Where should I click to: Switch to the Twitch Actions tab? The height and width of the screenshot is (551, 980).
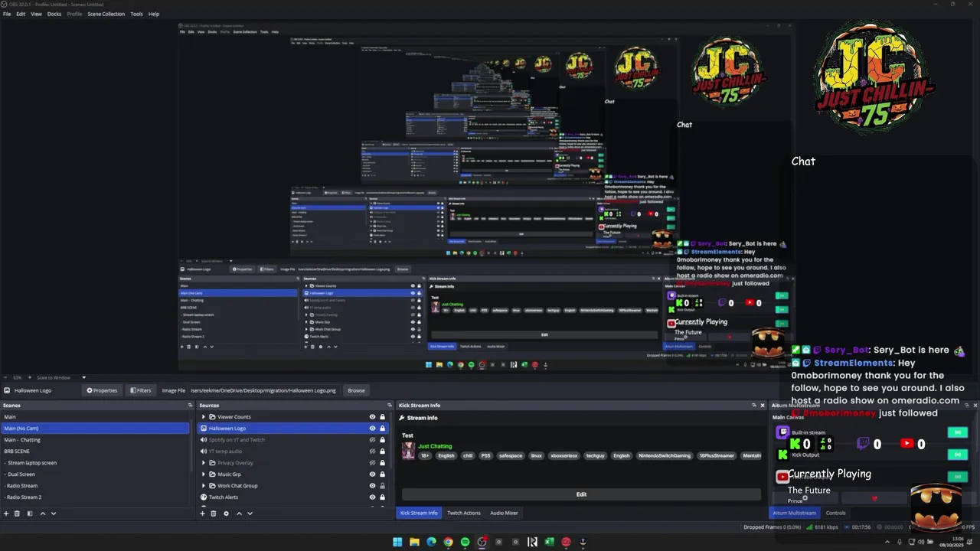464,513
